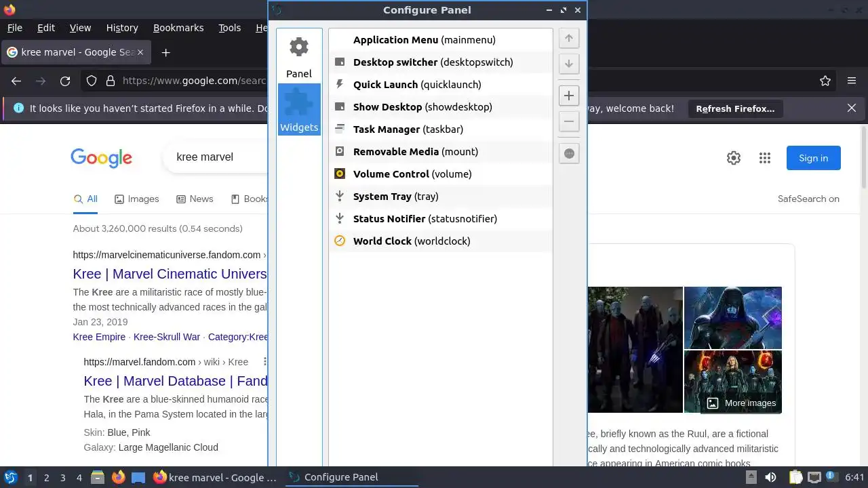Screen dimensions: 868x488
Task: Select World Clock (worldclock) widget
Action: 441,241
